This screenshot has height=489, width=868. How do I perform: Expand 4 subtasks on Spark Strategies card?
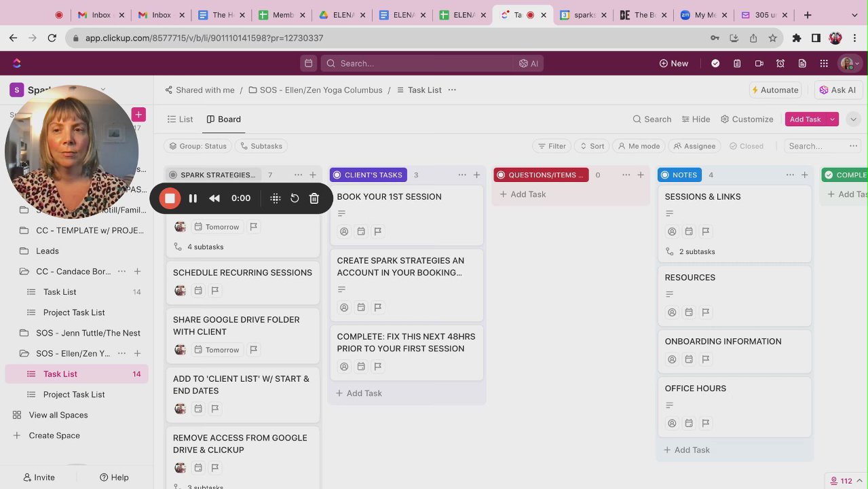click(x=199, y=247)
